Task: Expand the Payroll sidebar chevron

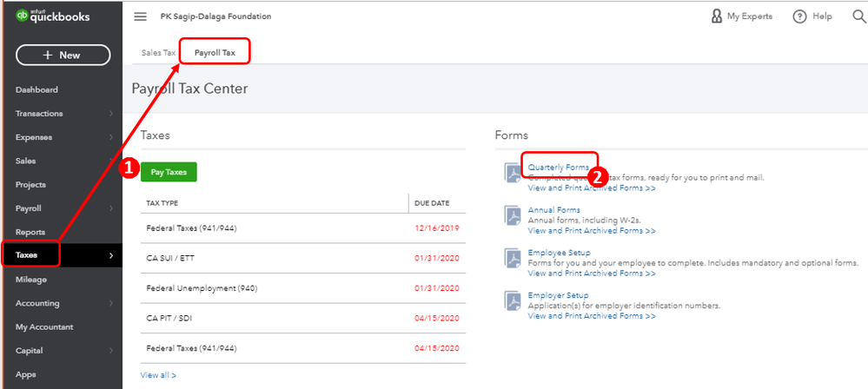Action: click(x=111, y=208)
